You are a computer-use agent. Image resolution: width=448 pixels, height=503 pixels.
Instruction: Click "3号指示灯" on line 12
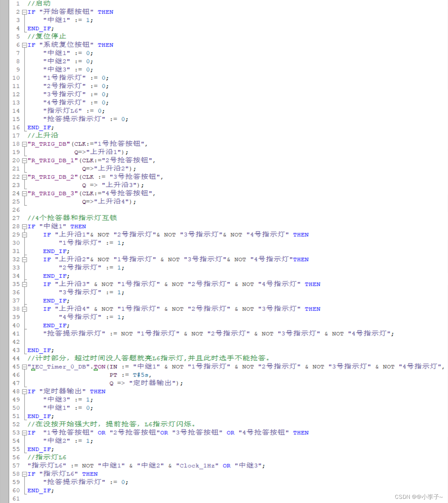(x=64, y=94)
